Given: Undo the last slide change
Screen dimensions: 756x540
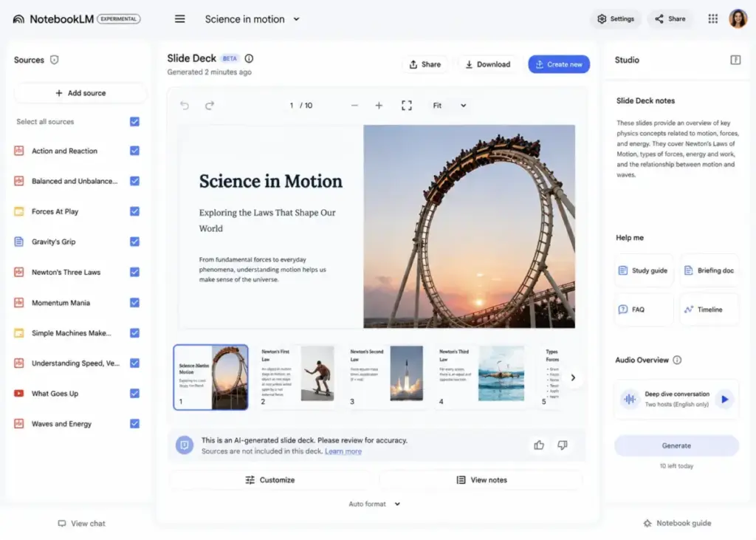Looking at the screenshot, I should (x=185, y=105).
